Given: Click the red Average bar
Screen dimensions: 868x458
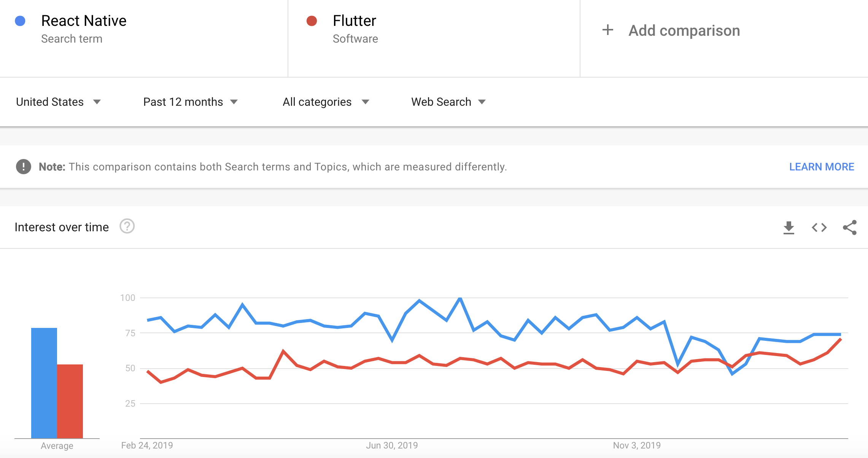Looking at the screenshot, I should 70,401.
